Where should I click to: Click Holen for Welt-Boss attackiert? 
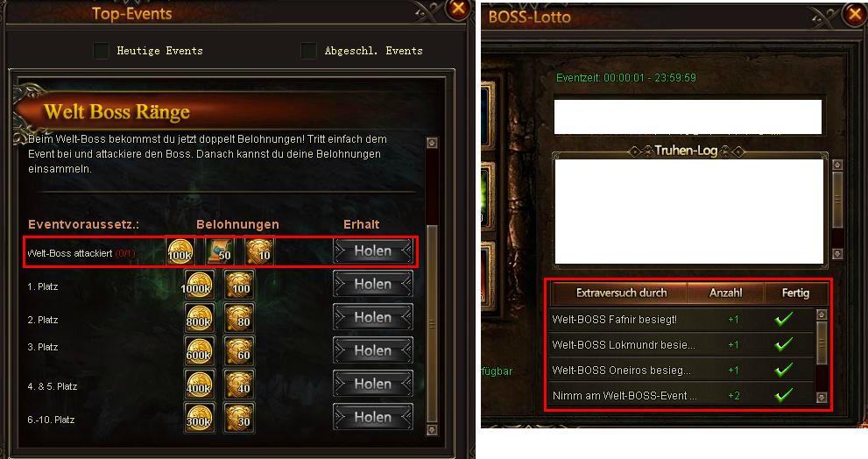pyautogui.click(x=373, y=251)
